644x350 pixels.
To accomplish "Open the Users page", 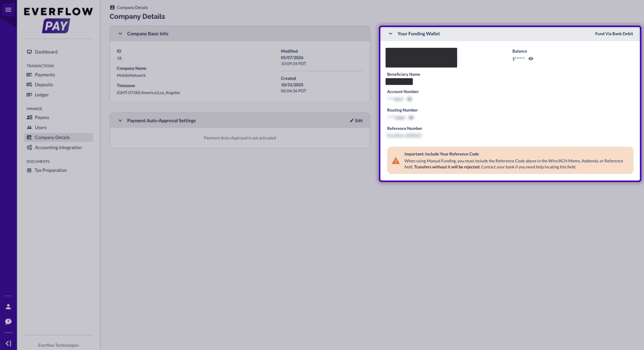I will tap(40, 127).
